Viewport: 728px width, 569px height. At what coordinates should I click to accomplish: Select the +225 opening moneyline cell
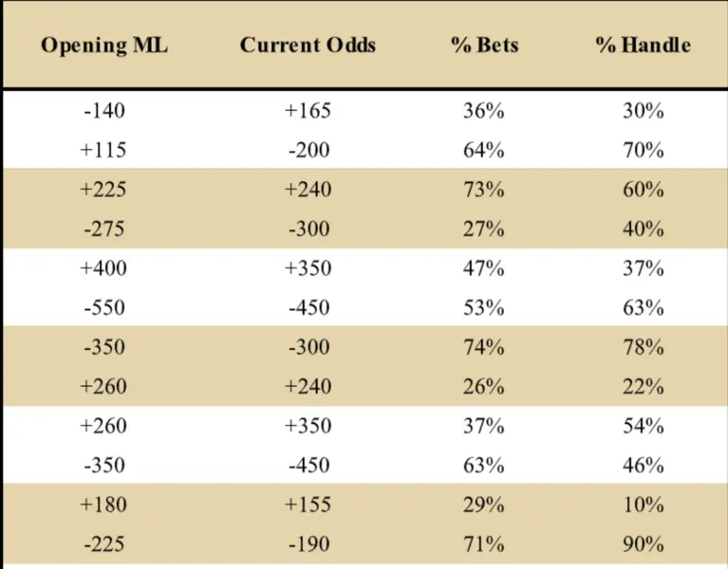[103, 190]
